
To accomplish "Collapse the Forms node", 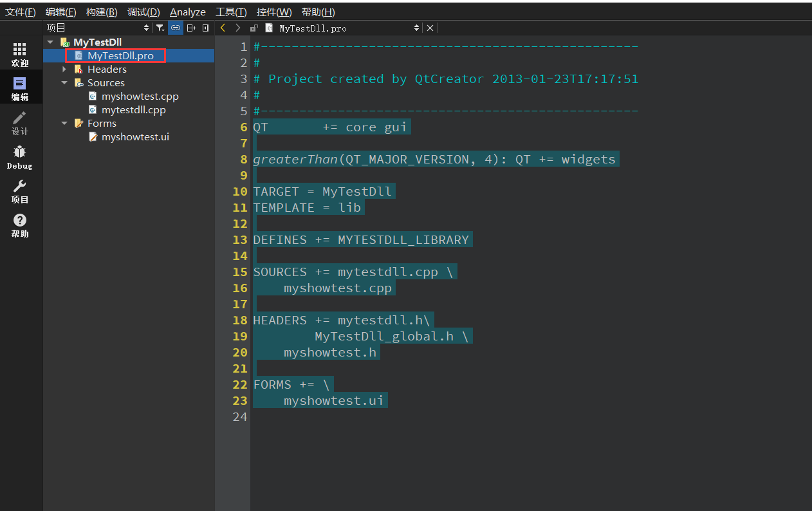I will tap(63, 123).
